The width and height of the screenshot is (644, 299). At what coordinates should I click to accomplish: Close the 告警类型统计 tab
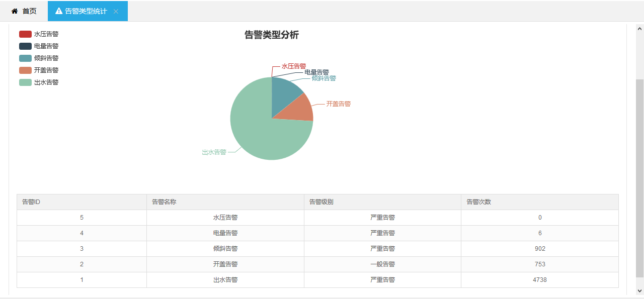[x=116, y=11]
